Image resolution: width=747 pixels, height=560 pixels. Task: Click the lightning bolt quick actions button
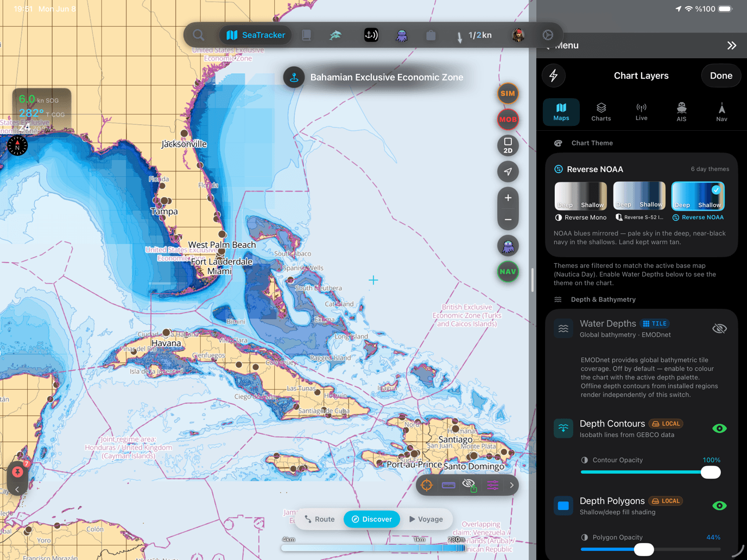pyautogui.click(x=554, y=76)
